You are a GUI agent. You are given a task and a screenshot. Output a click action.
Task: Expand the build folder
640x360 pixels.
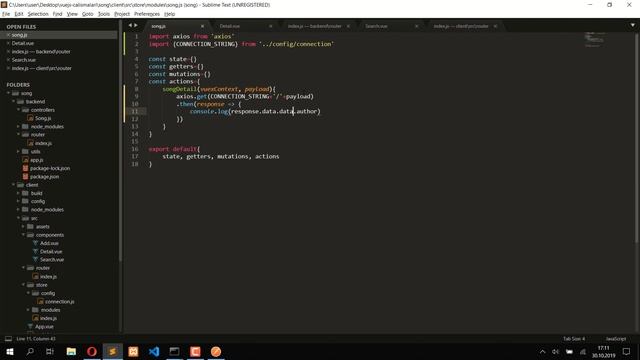tap(18, 193)
